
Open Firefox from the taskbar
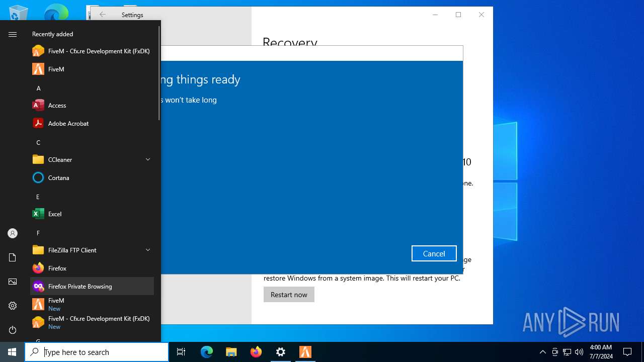tap(256, 352)
